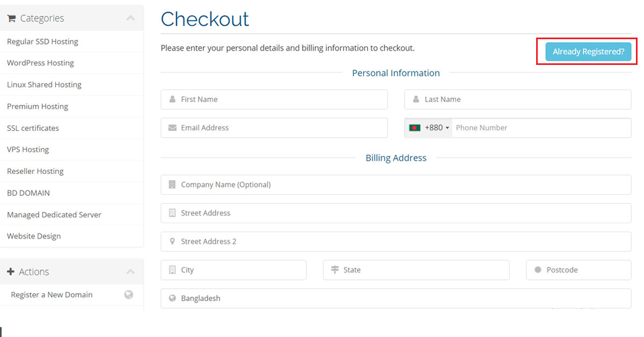The height and width of the screenshot is (337, 644).
Task: Click the shopping cart icon beside Categories
Action: click(11, 18)
